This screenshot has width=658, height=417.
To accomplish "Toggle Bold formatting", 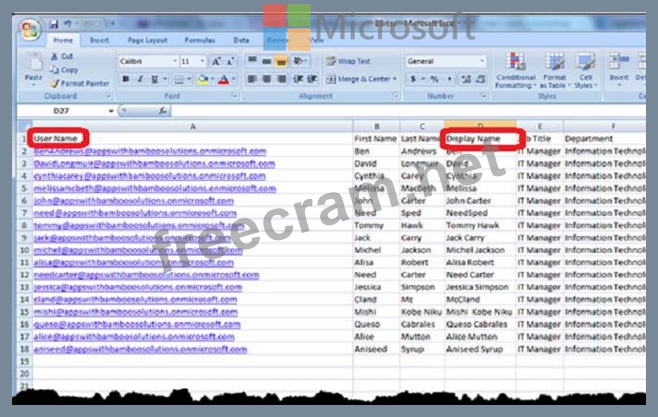I will [125, 79].
